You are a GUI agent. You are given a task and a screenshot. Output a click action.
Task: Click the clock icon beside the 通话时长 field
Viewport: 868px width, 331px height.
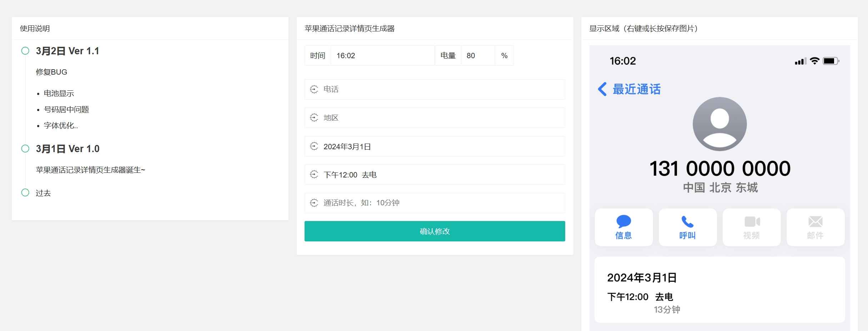click(x=313, y=203)
